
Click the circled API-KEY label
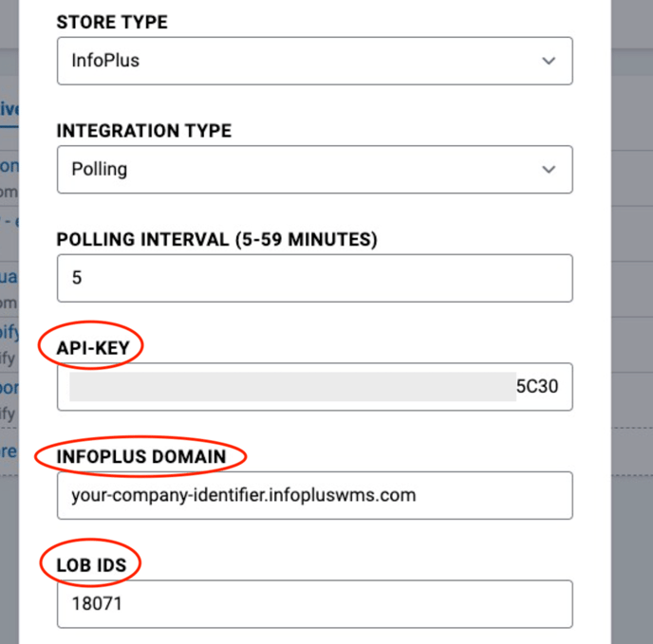point(93,348)
